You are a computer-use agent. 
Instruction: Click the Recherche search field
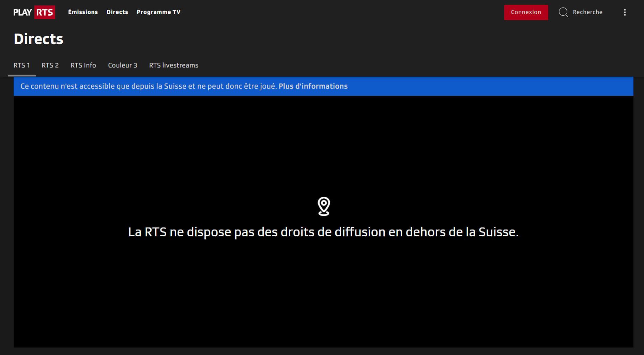click(x=587, y=12)
